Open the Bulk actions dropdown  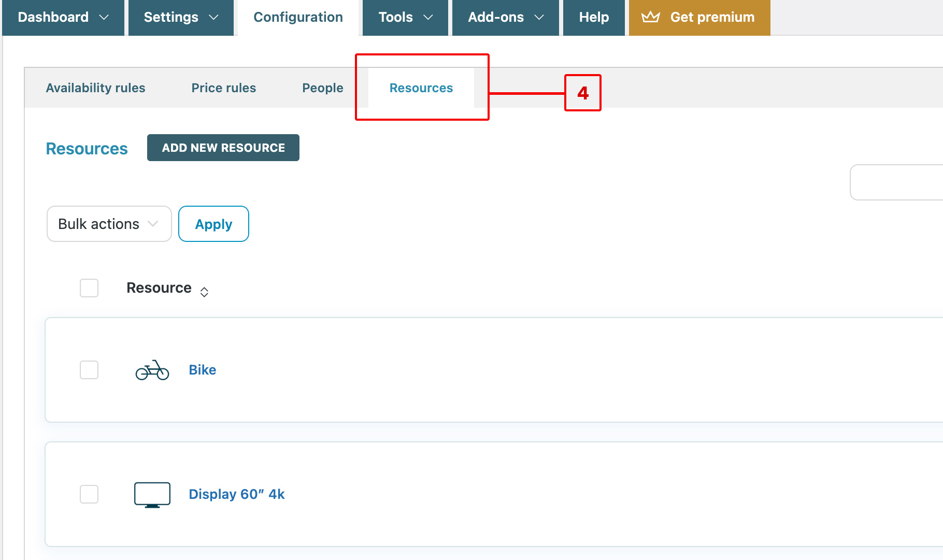tap(109, 224)
